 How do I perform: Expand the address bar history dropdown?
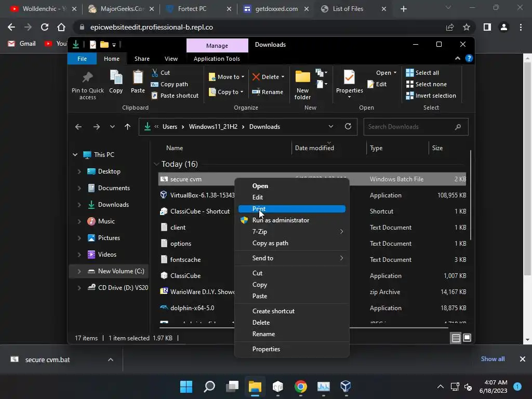click(331, 127)
